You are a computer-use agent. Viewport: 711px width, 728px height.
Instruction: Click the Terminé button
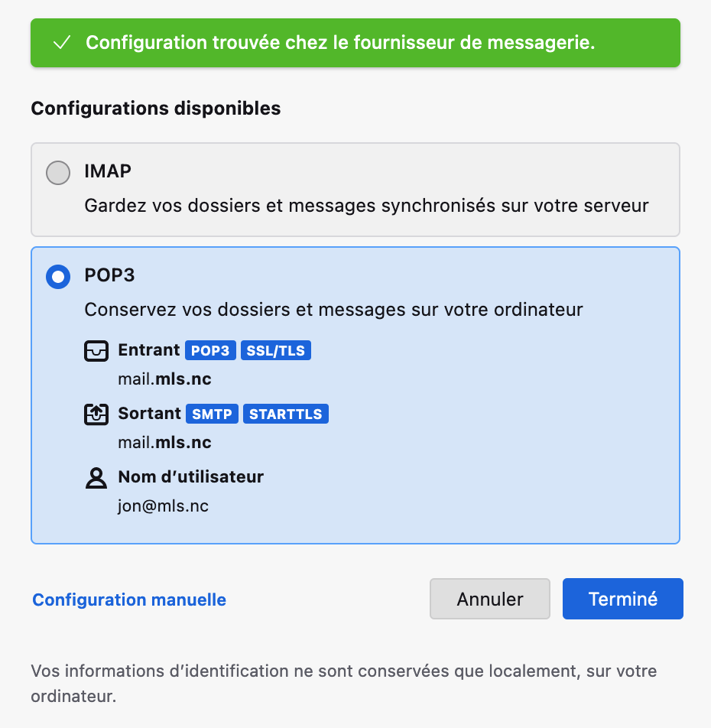coord(623,599)
